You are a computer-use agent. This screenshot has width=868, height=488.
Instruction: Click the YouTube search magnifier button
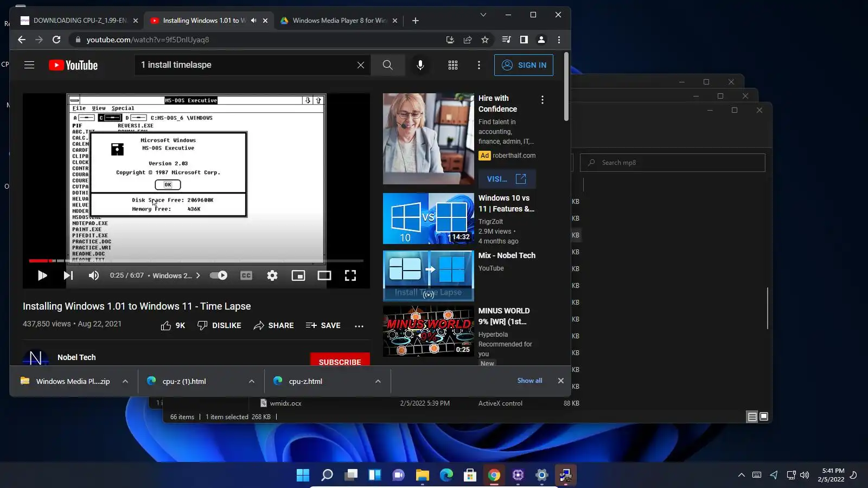[x=387, y=65]
